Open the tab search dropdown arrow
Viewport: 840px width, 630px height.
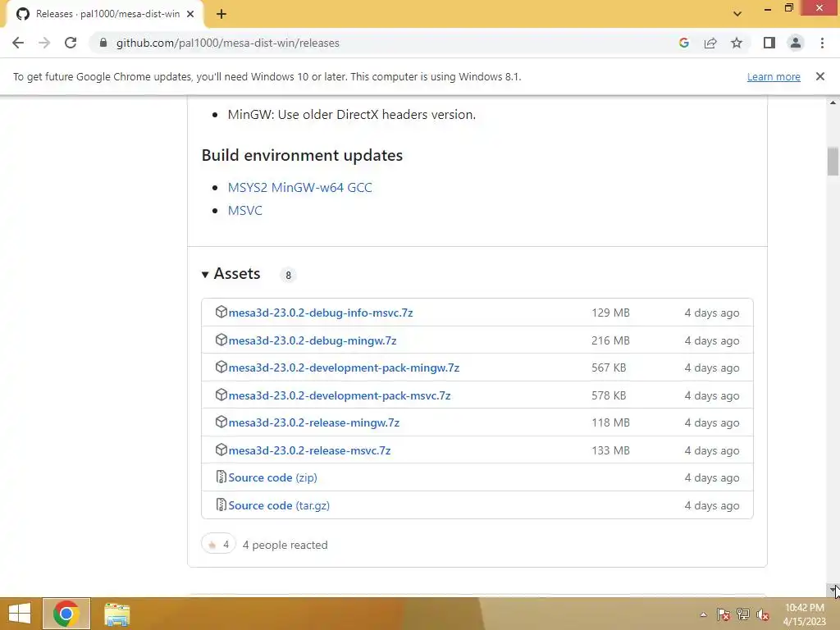737,14
